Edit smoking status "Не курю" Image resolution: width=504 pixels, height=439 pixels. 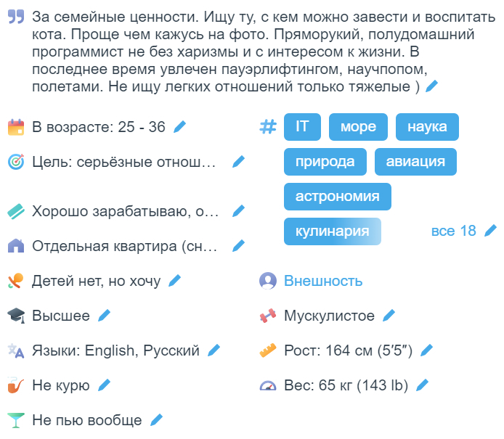coord(104,385)
